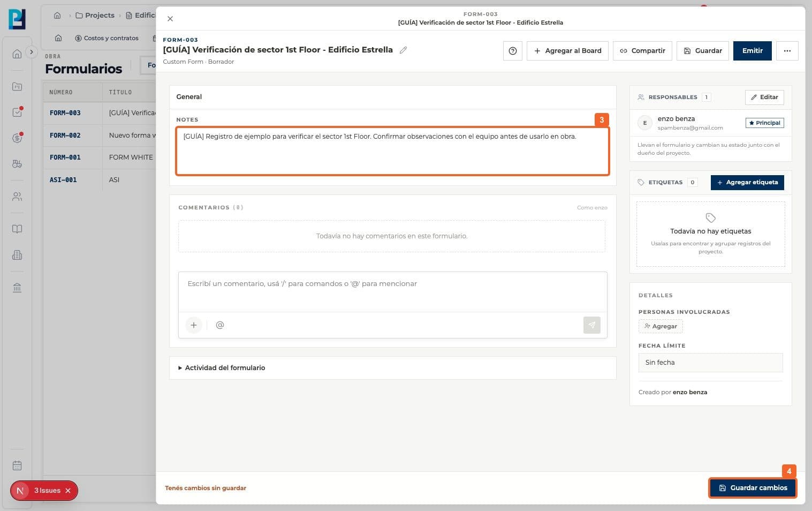This screenshot has height=511, width=812.
Task: Click the comment input field
Action: [x=392, y=291]
